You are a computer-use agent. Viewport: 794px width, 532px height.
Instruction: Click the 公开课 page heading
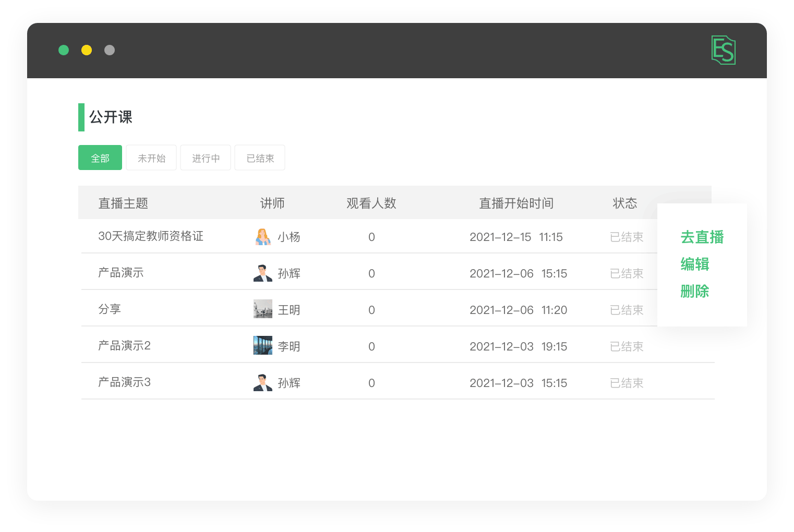111,117
